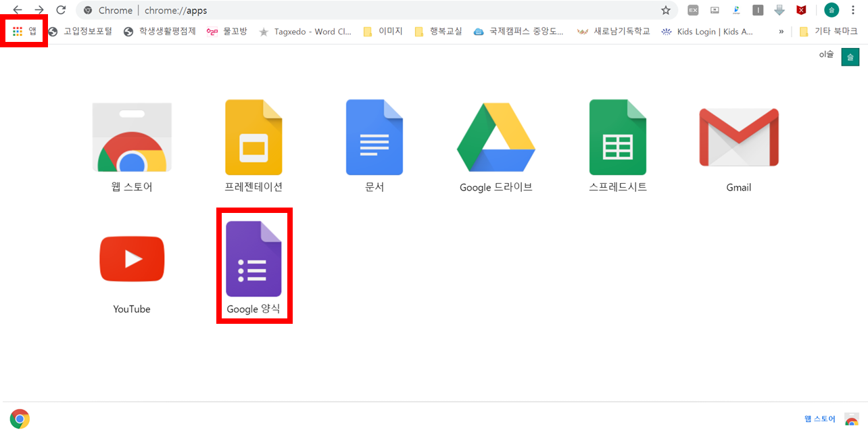Viewport: 868px width, 434px height.
Task: Click the screen-cast extension icon beside EX
Action: click(715, 10)
